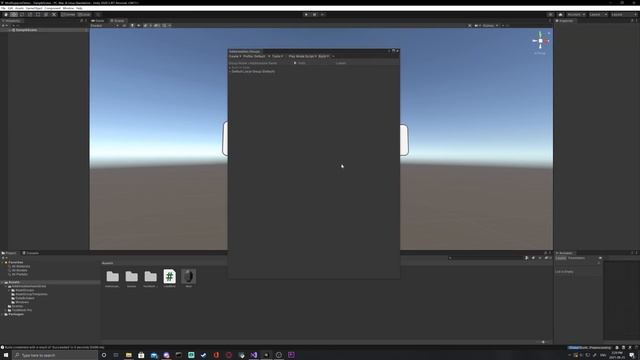The width and height of the screenshot is (640, 360).
Task: Click the Play button
Action: [x=307, y=15]
